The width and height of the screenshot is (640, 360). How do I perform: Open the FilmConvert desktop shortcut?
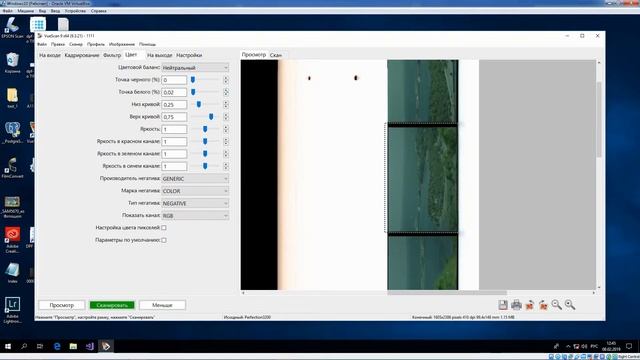(x=12, y=167)
